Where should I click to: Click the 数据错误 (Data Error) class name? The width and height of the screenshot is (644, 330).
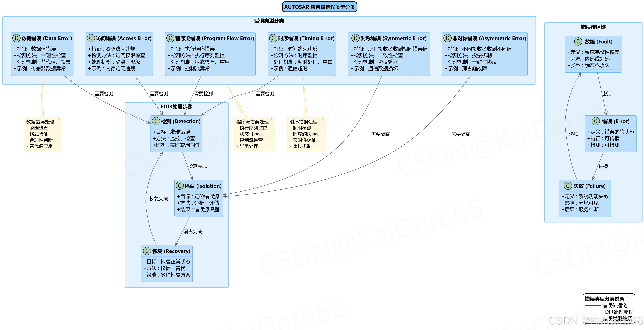[47, 38]
